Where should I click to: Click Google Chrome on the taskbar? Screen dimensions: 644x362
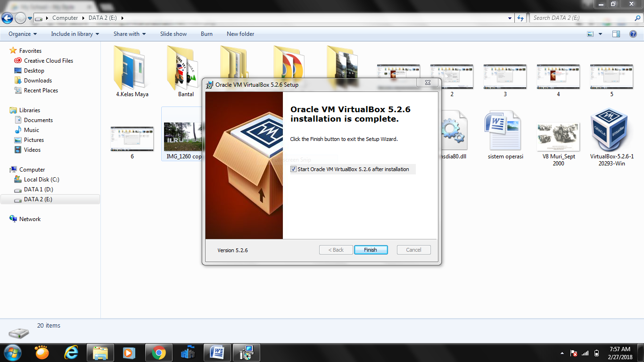point(158,353)
